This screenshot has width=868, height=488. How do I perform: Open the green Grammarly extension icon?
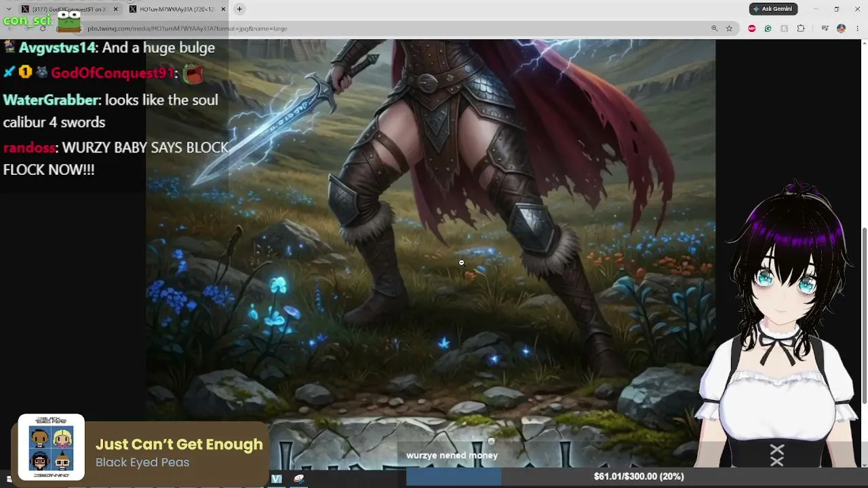[x=768, y=28]
